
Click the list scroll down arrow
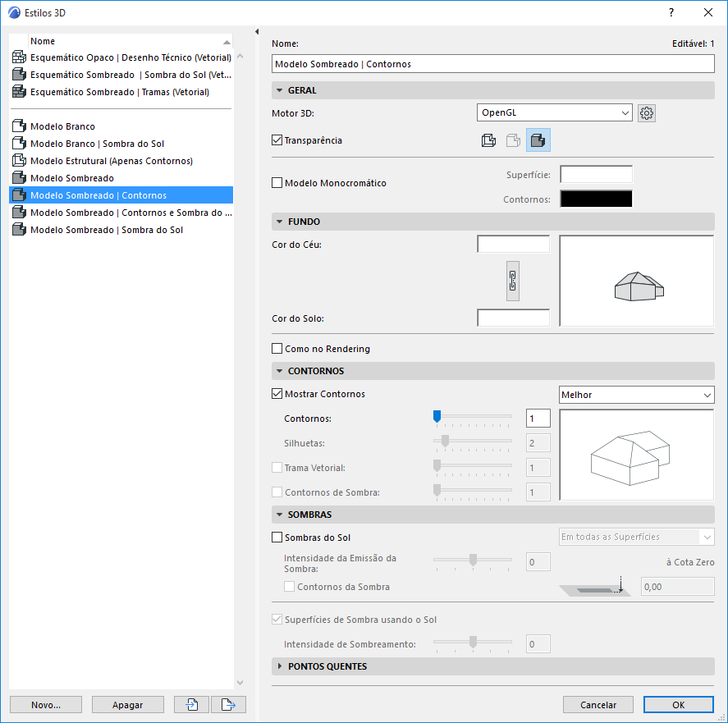coord(240,683)
